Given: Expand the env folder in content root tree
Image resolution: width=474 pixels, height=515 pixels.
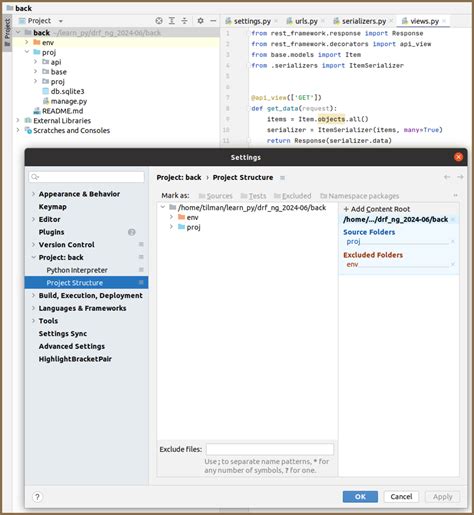Looking at the screenshot, I should tap(171, 217).
